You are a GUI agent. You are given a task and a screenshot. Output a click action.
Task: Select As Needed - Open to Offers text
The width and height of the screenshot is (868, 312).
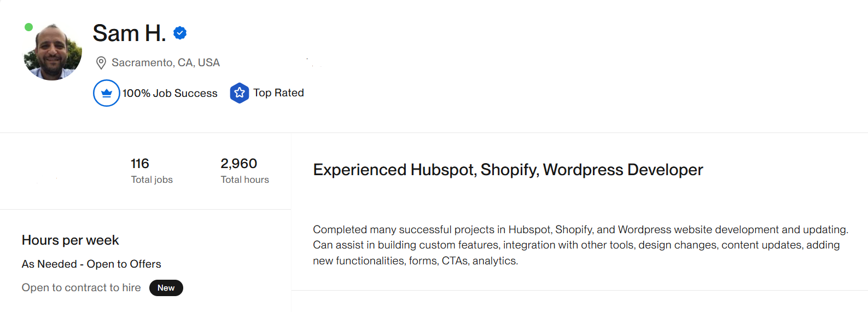[91, 264]
